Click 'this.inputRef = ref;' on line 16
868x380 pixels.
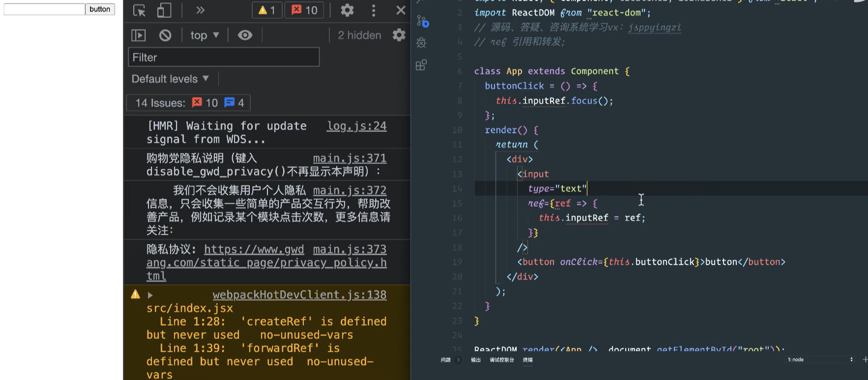(x=592, y=218)
